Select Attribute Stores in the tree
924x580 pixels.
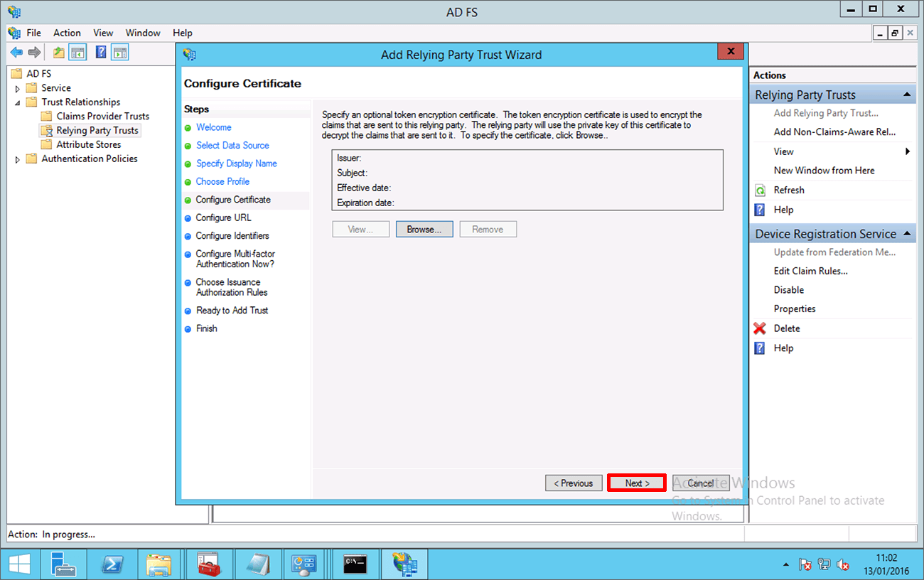coord(89,145)
